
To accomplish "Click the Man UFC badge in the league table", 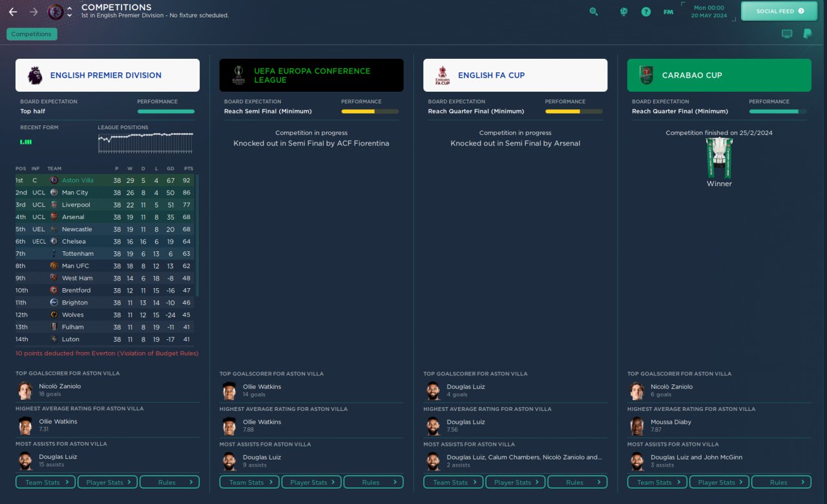I will [x=54, y=266].
